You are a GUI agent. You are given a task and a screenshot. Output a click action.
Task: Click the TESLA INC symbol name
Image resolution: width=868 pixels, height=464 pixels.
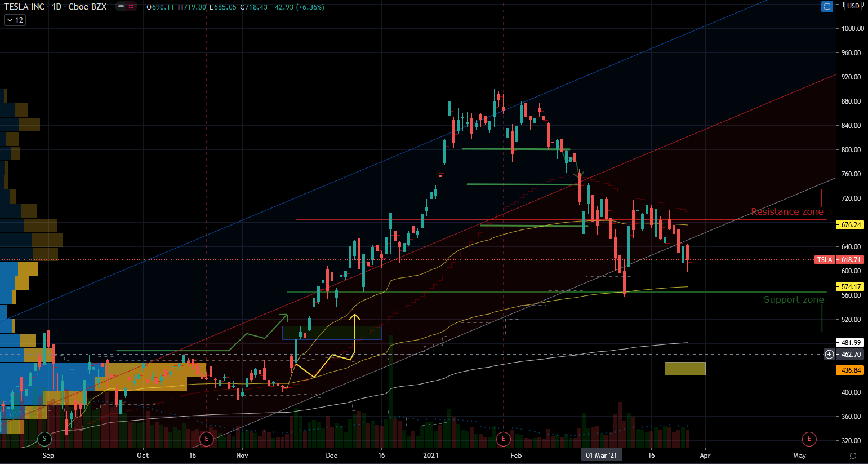[x=24, y=7]
